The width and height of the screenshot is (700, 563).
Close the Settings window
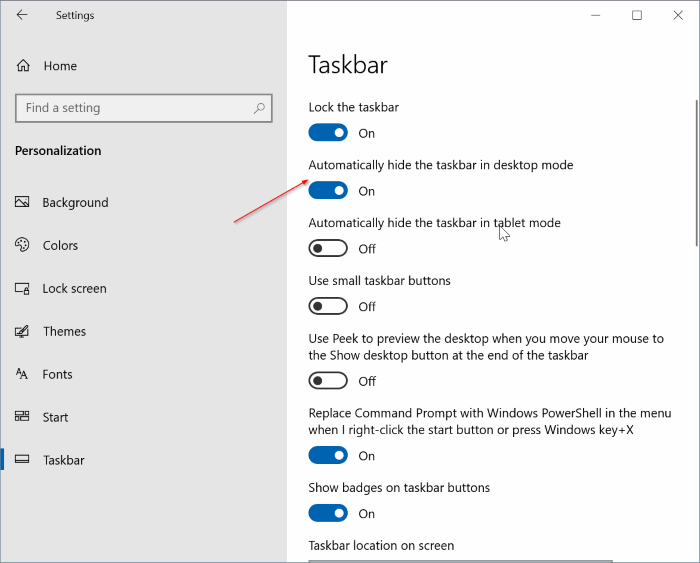pos(678,15)
